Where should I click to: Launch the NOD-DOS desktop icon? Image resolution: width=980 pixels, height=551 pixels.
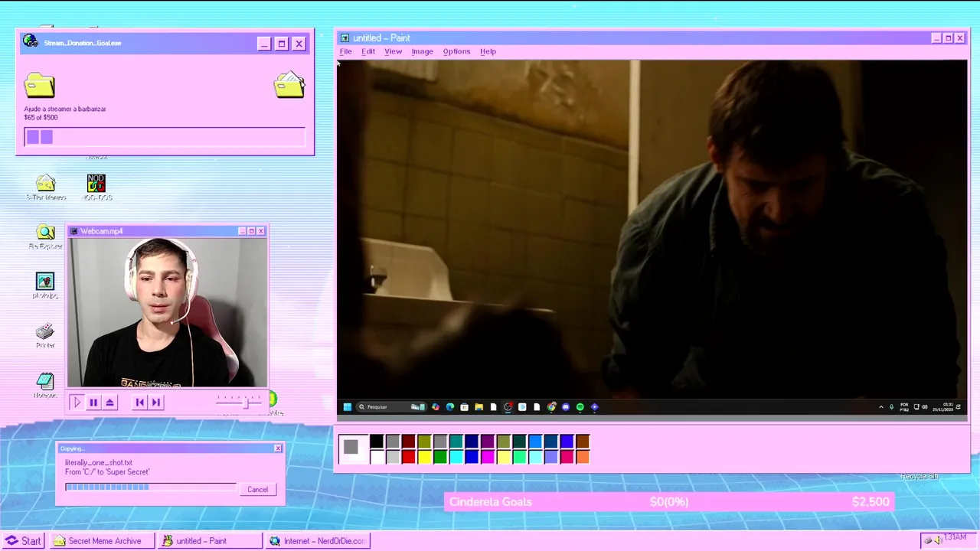pyautogui.click(x=96, y=187)
